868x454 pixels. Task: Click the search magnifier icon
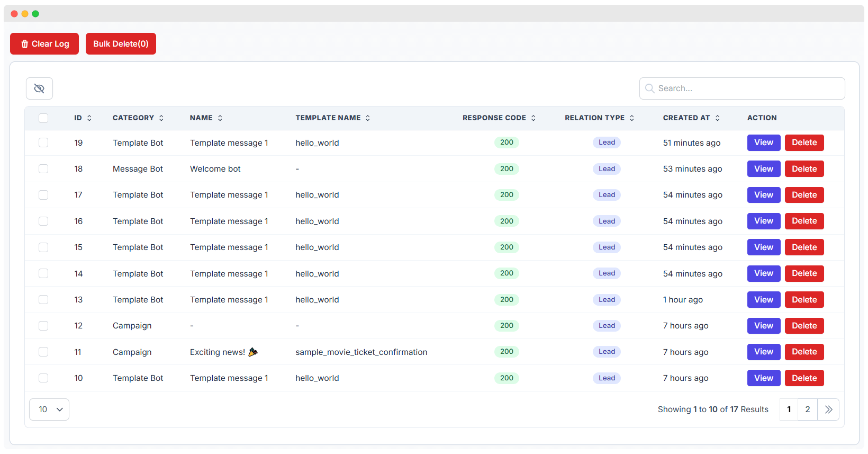coord(649,88)
